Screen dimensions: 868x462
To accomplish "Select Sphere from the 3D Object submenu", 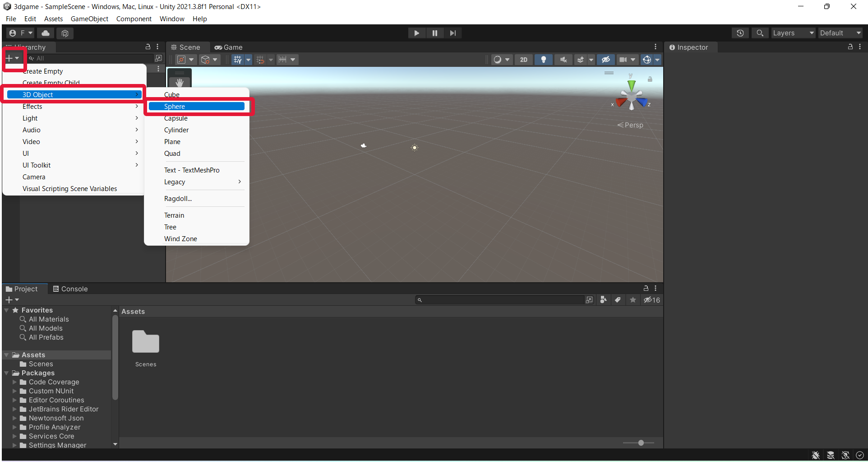I will point(197,106).
